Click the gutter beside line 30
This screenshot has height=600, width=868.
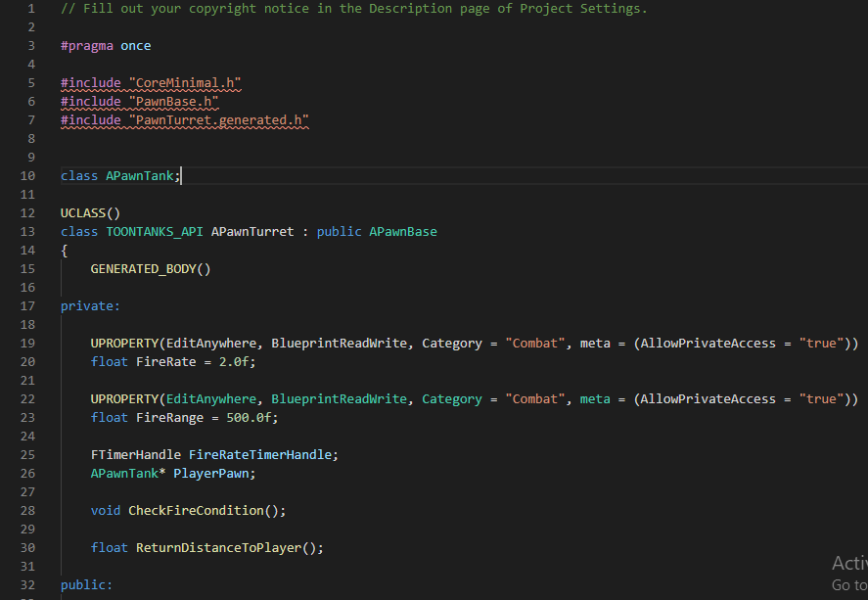(27, 547)
